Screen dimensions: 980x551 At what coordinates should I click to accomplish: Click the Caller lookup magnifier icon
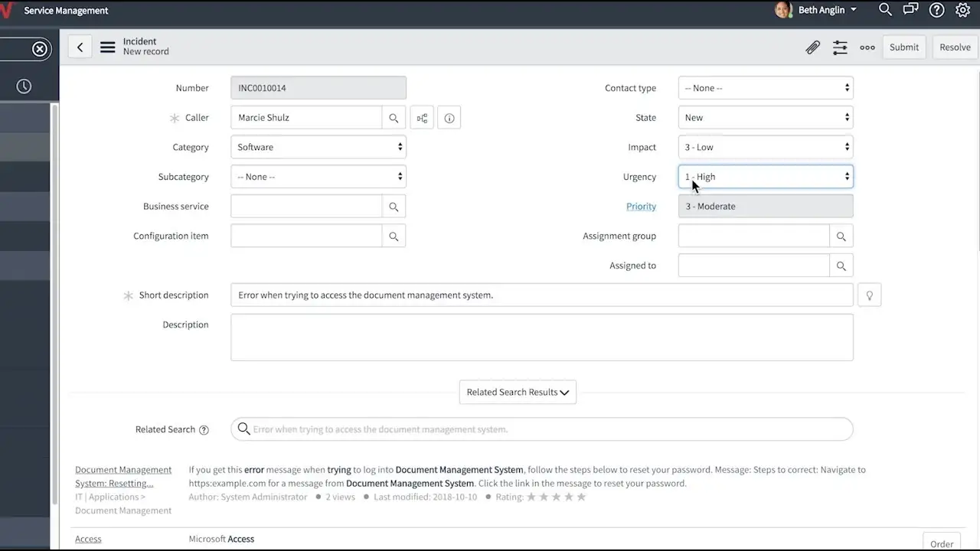click(x=394, y=118)
